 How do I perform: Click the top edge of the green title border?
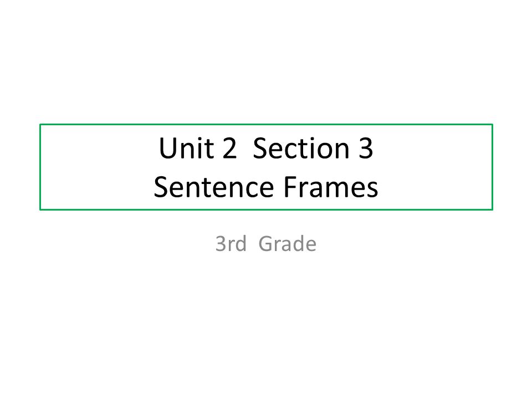click(x=267, y=125)
